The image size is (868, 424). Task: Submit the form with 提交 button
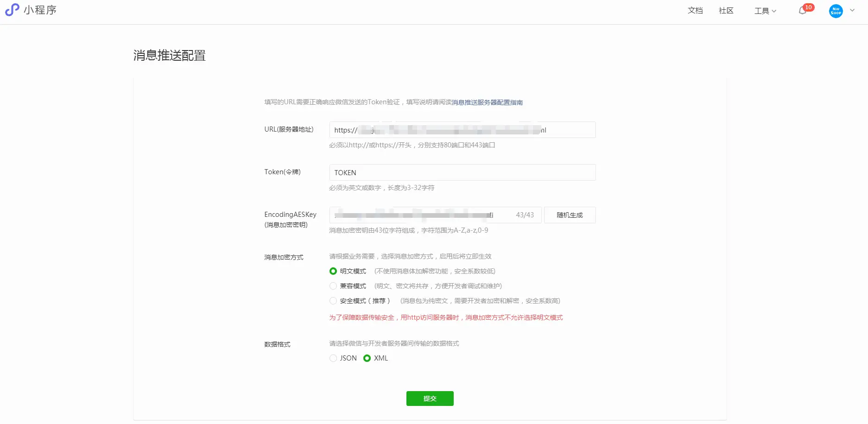(430, 399)
